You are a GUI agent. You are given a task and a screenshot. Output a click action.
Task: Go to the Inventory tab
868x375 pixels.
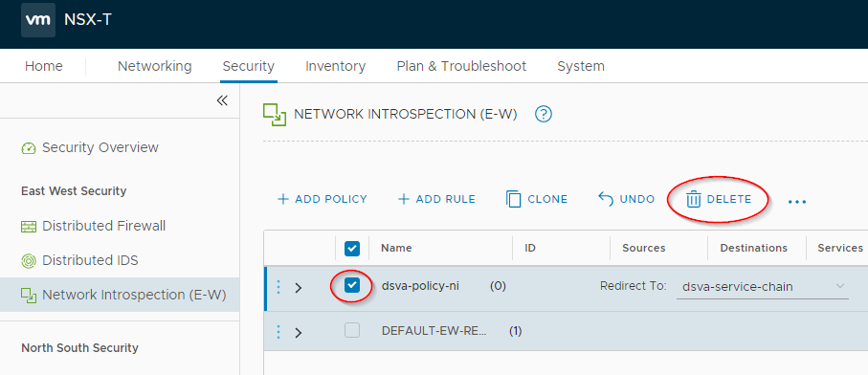tap(336, 66)
